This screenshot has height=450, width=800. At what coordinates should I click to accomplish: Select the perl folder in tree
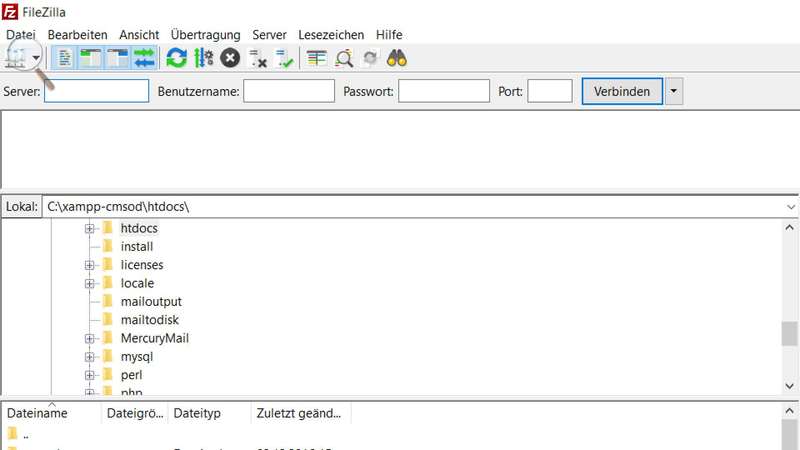[x=132, y=375]
